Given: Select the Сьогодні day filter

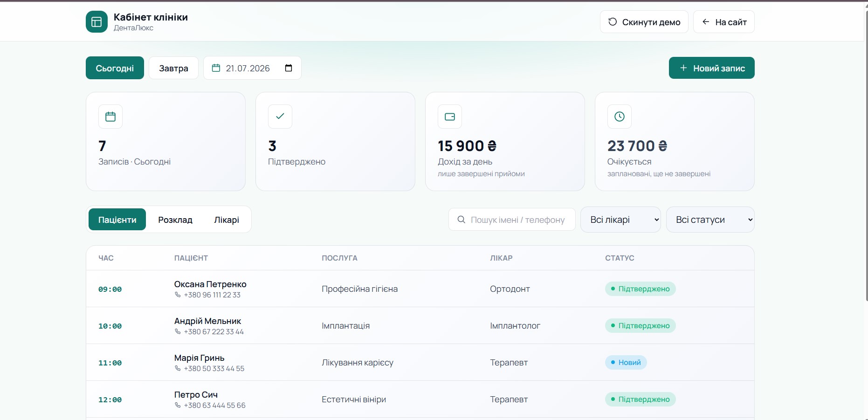Looking at the screenshot, I should pyautogui.click(x=115, y=68).
